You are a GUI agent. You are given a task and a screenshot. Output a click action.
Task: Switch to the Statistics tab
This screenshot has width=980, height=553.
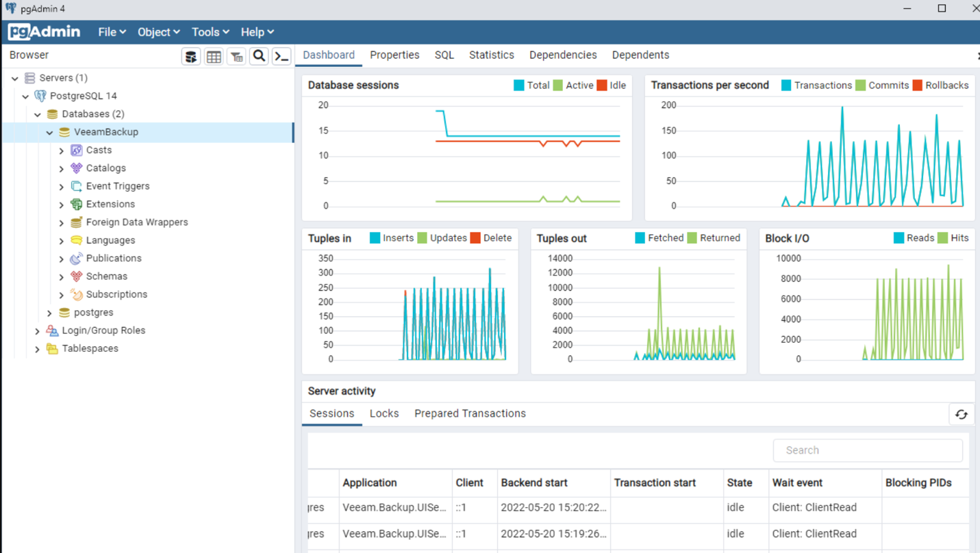491,55
